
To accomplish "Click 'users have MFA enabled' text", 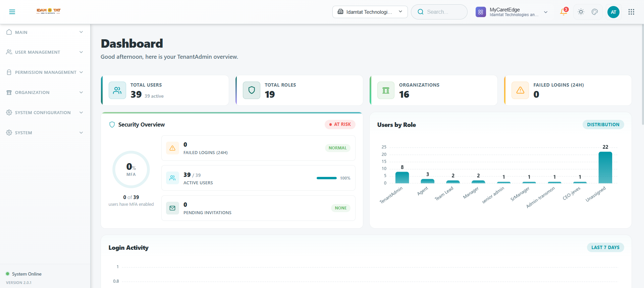I will [x=131, y=204].
